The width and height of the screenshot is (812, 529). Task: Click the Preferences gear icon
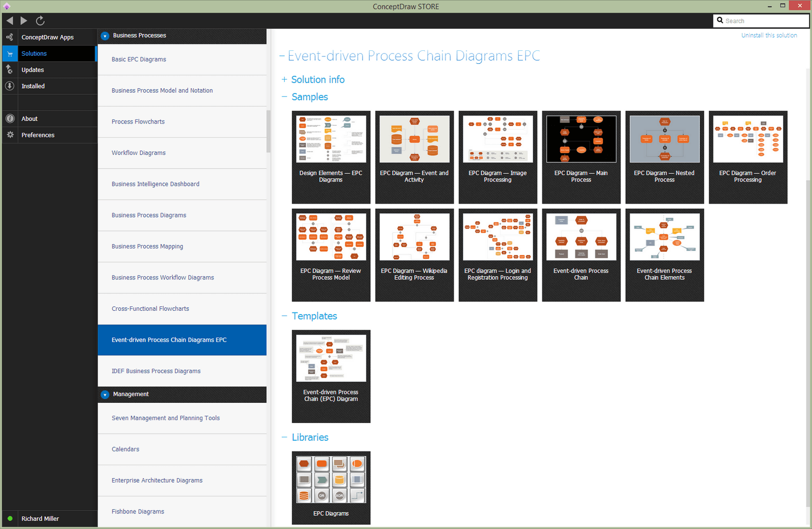point(10,135)
